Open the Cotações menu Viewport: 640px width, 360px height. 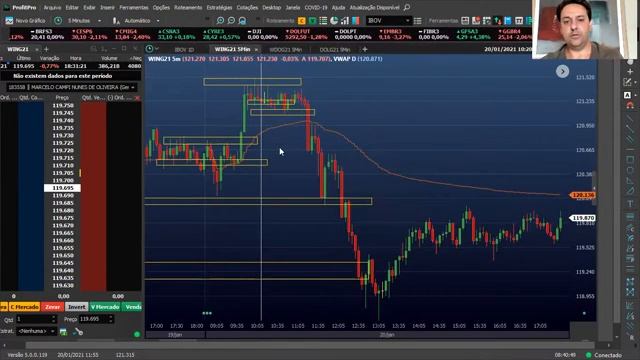247,7
